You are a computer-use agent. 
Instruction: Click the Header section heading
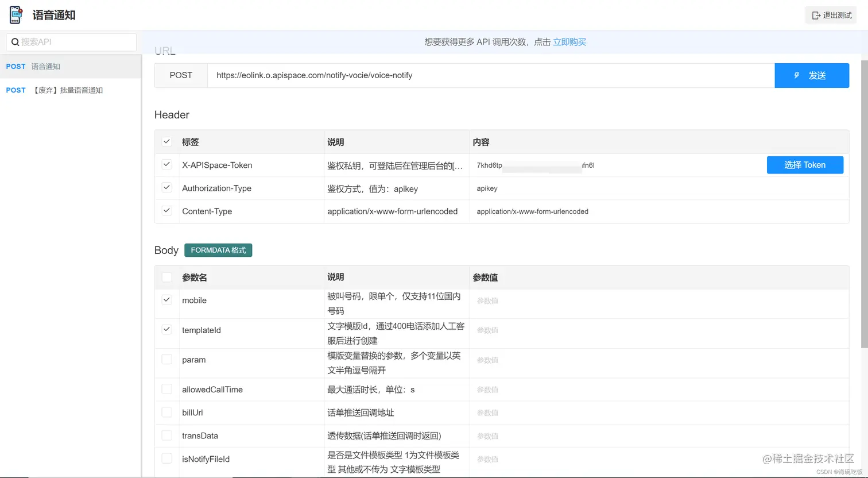[x=172, y=115]
